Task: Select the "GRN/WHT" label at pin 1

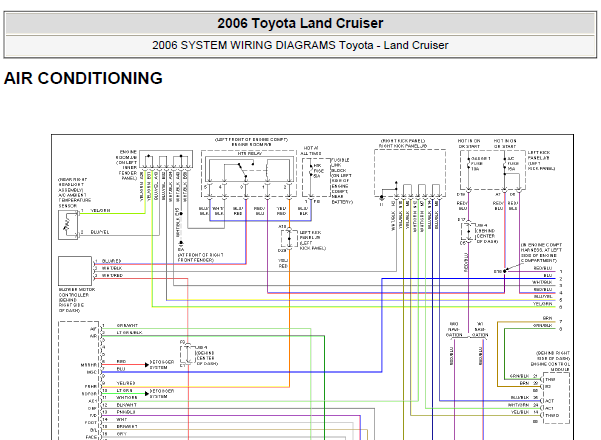Action: (127, 325)
